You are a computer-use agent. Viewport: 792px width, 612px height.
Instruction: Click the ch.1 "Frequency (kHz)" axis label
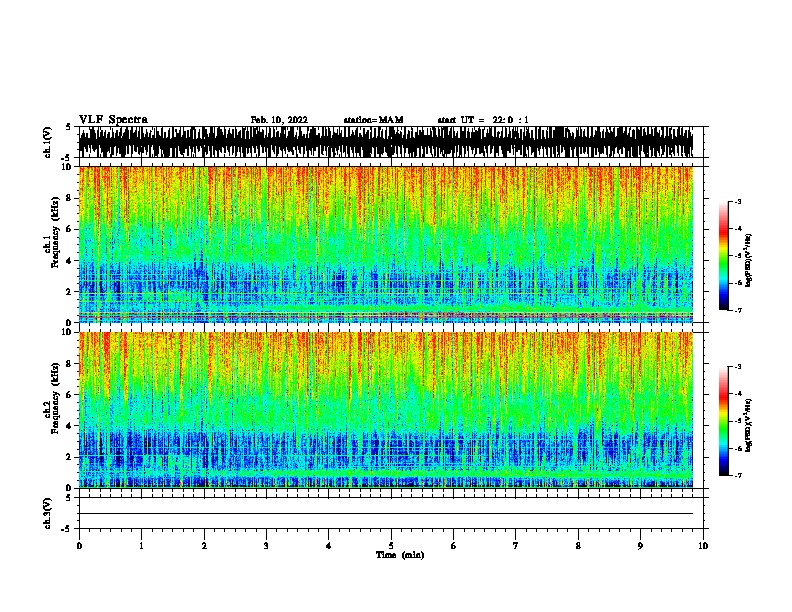pos(55,232)
